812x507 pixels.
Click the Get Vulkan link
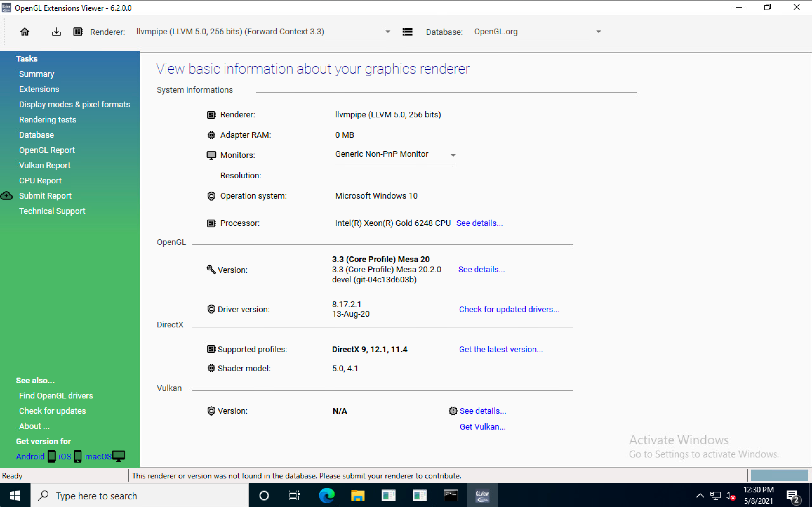pos(482,426)
